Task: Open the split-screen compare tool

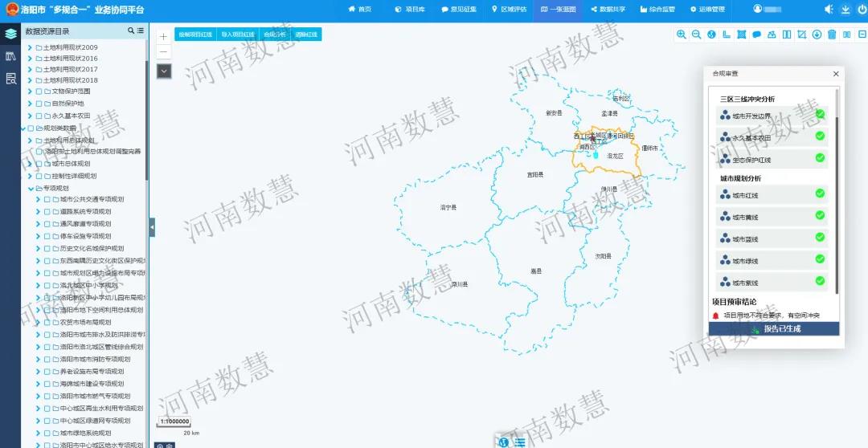Action: tap(787, 35)
